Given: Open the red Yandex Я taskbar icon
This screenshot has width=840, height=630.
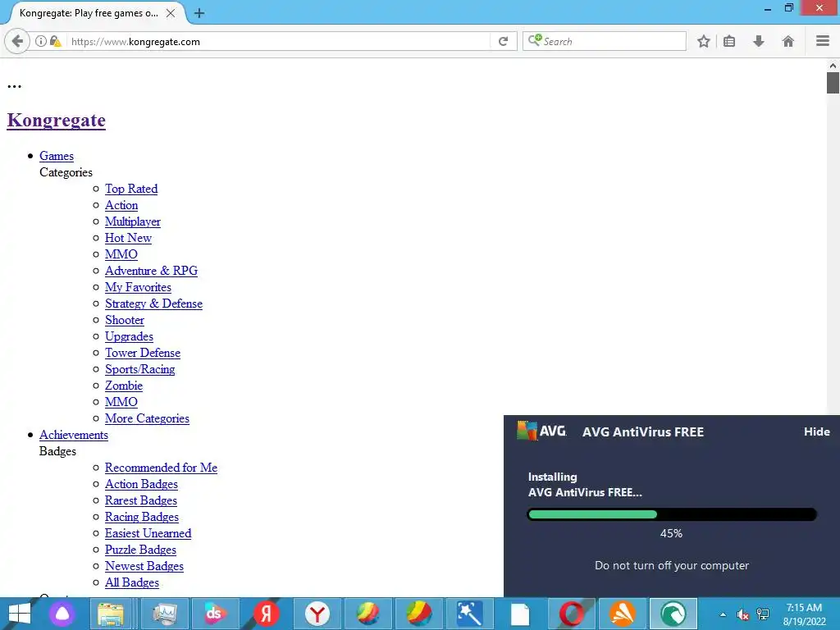Looking at the screenshot, I should tap(267, 614).
